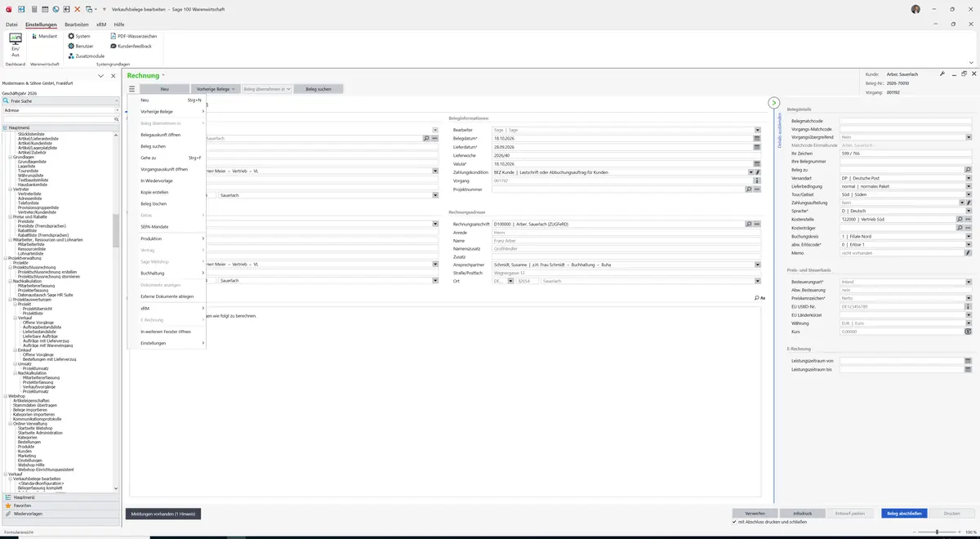The height and width of the screenshot is (539, 980).
Task: Collapse navigation panel with chevron
Action: pyautogui.click(x=101, y=76)
